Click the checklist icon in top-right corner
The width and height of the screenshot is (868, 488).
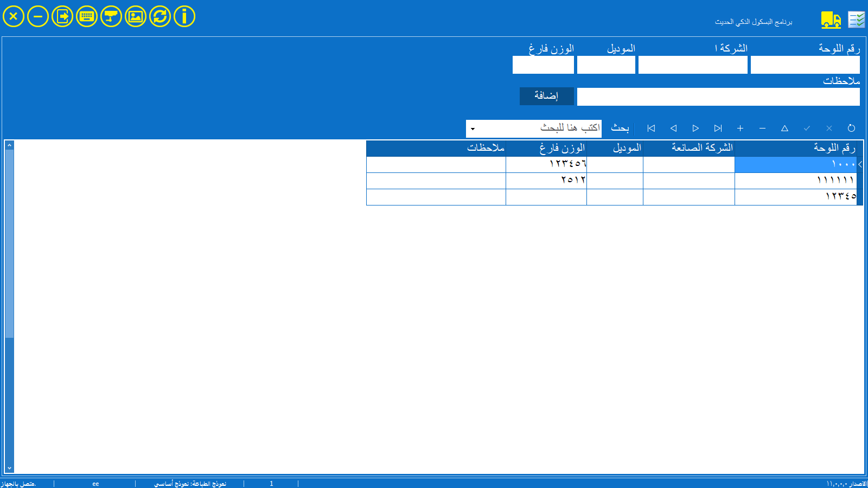857,20
